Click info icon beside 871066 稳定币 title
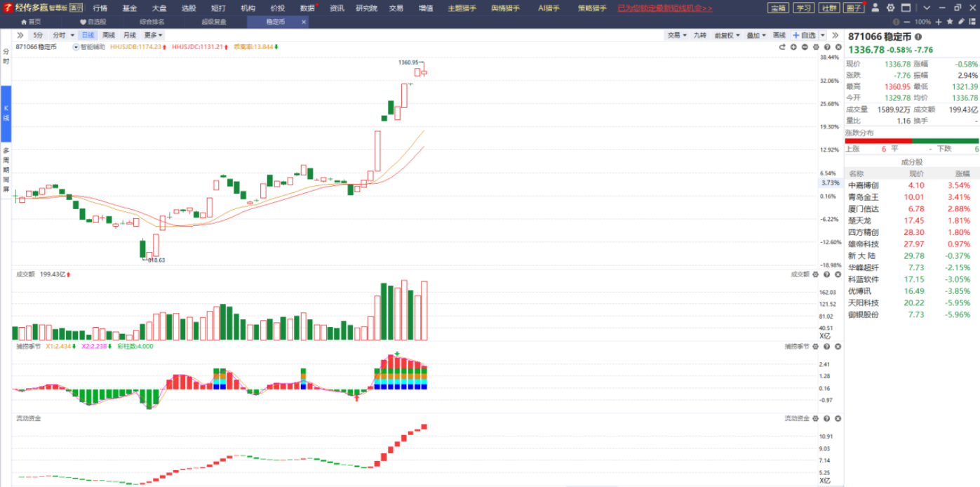Viewport: 980px width, 487px height. (x=918, y=36)
